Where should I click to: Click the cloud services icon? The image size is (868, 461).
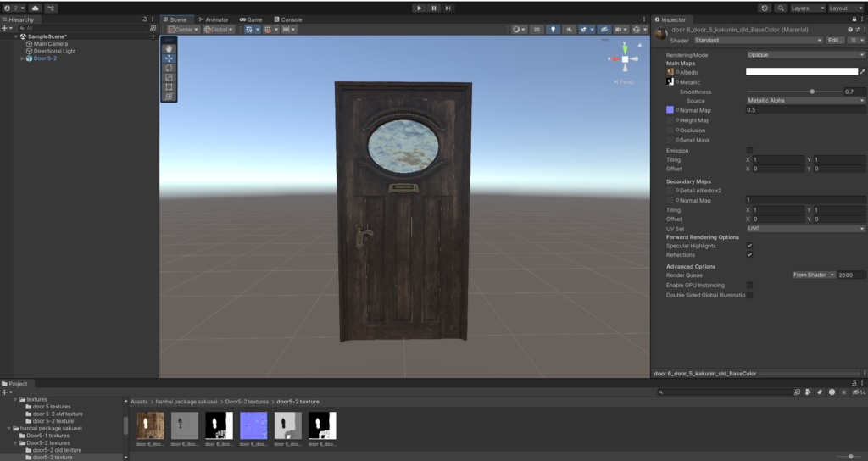(x=35, y=8)
